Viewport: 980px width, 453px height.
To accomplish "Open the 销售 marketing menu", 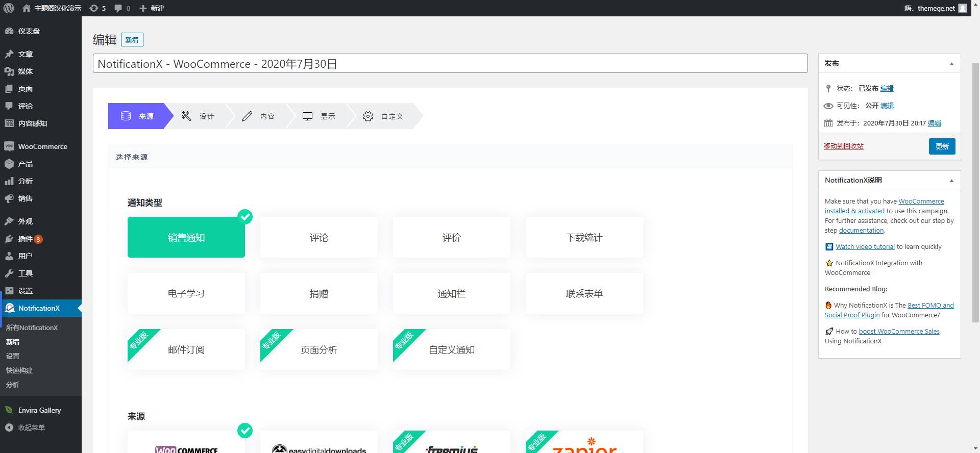I will click(41, 198).
